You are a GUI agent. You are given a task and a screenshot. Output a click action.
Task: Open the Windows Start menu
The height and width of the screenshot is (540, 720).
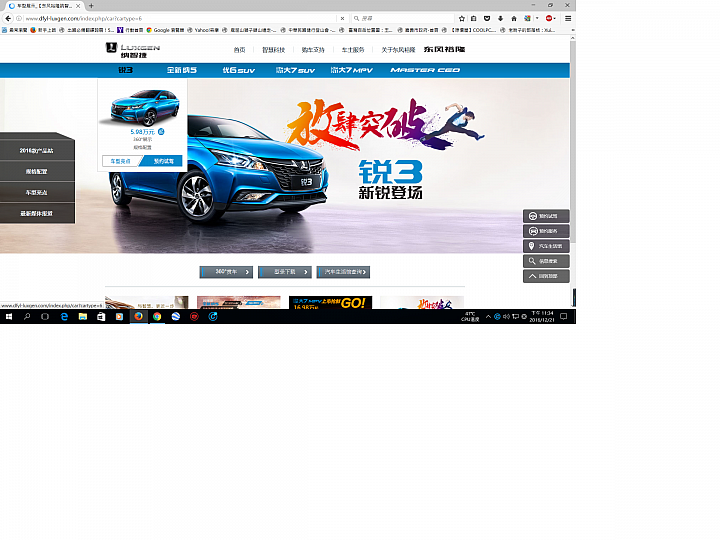tap(9, 316)
